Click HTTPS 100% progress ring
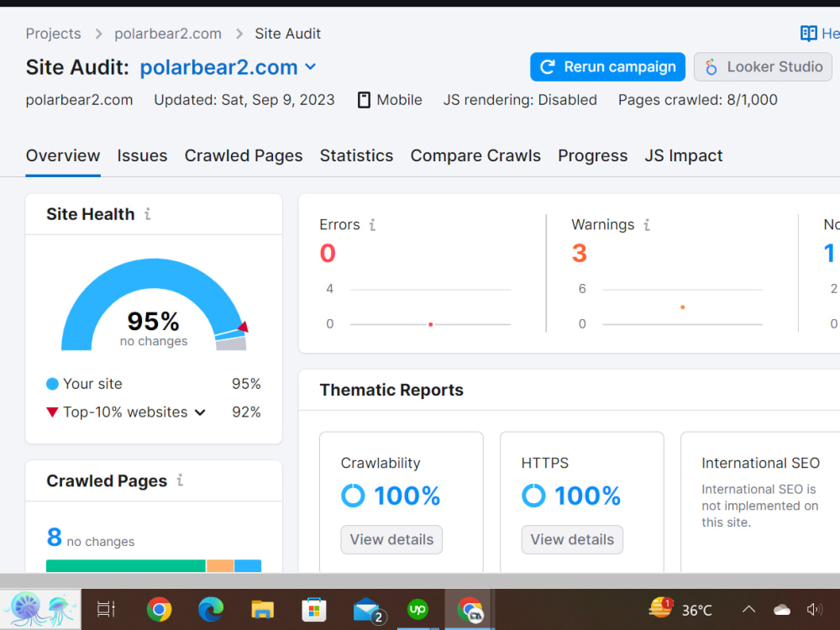 [533, 496]
